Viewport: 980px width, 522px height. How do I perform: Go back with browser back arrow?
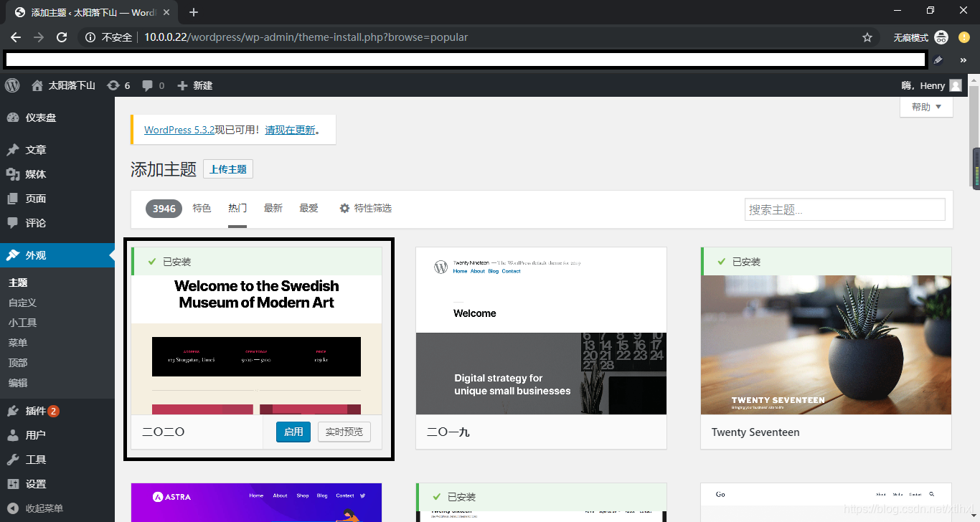tap(16, 37)
